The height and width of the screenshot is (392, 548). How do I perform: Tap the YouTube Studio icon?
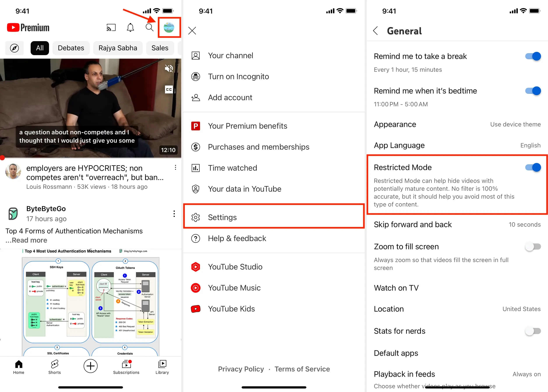[195, 266]
